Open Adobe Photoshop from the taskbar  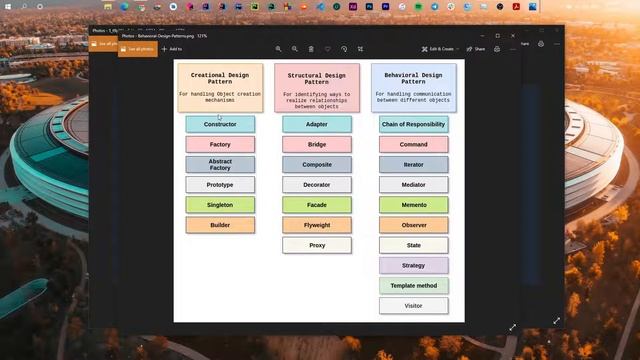369,7
